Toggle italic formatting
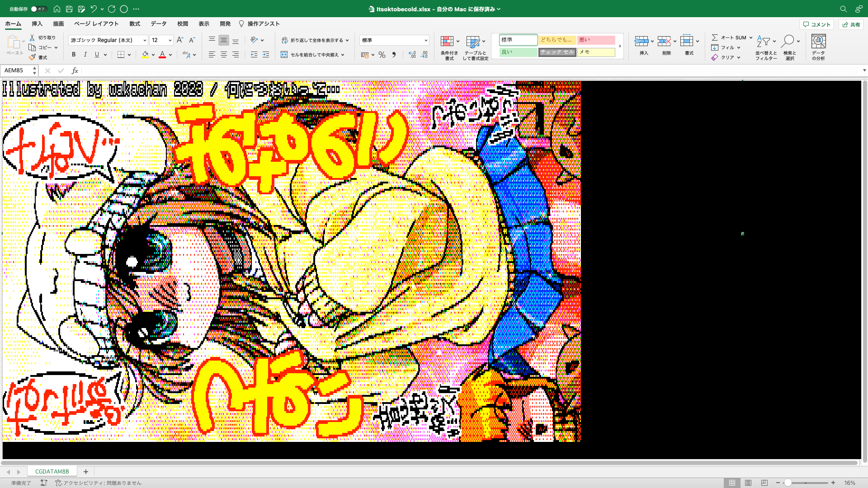868x488 pixels. (x=85, y=55)
